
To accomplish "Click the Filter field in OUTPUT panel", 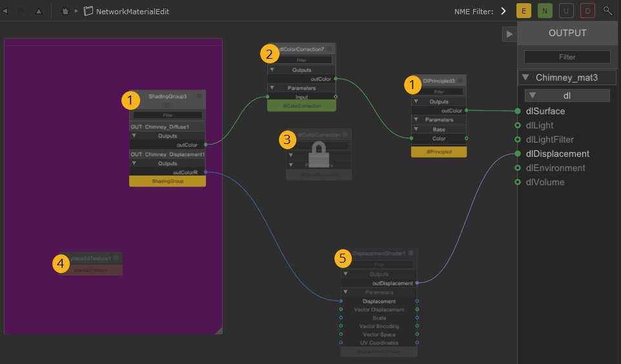I will (x=567, y=57).
